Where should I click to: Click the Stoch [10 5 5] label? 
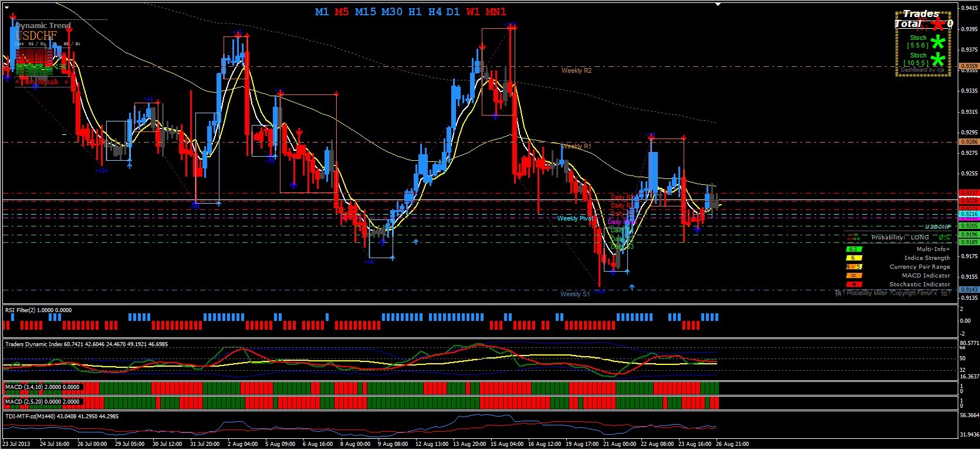(x=917, y=59)
